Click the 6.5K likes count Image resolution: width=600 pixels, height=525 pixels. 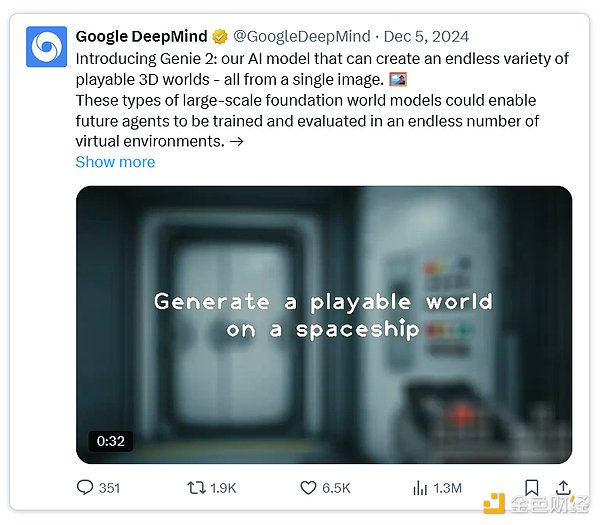336,487
